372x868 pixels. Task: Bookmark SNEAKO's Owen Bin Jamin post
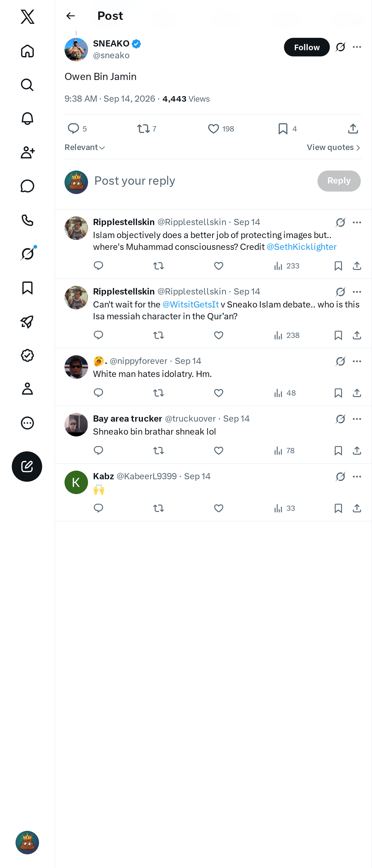click(287, 129)
